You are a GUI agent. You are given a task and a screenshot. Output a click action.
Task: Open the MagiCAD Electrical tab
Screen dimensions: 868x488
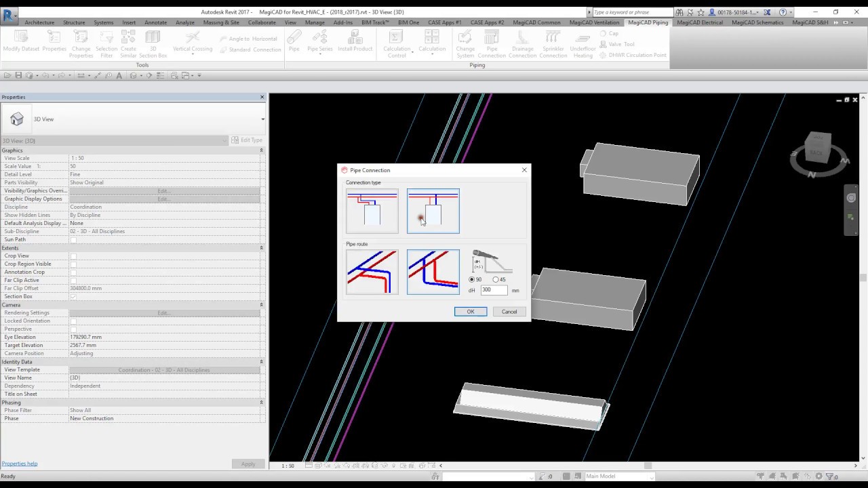tap(700, 22)
